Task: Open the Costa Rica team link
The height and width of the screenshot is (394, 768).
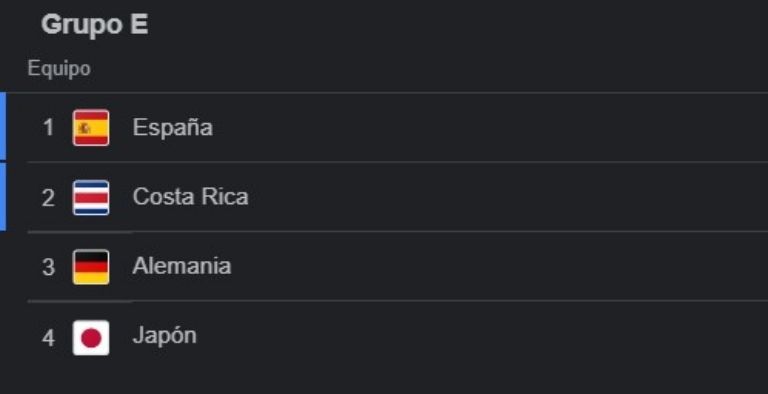Action: click(190, 197)
